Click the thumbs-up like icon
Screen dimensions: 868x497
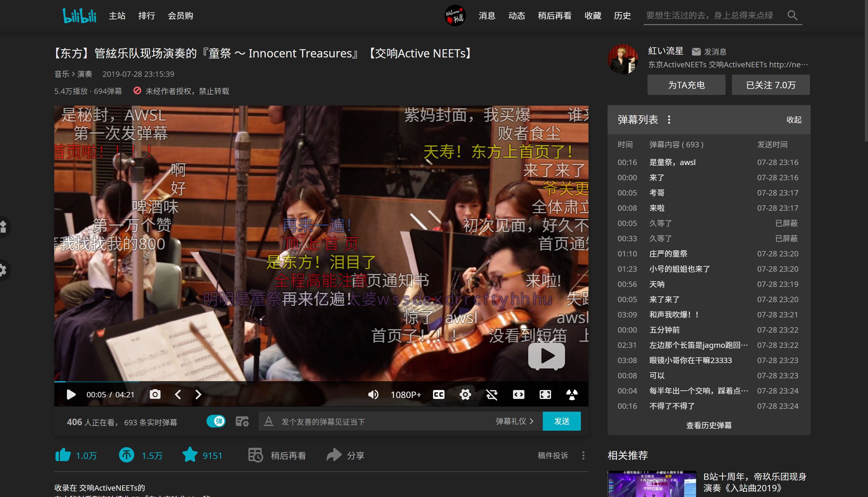pyautogui.click(x=63, y=455)
